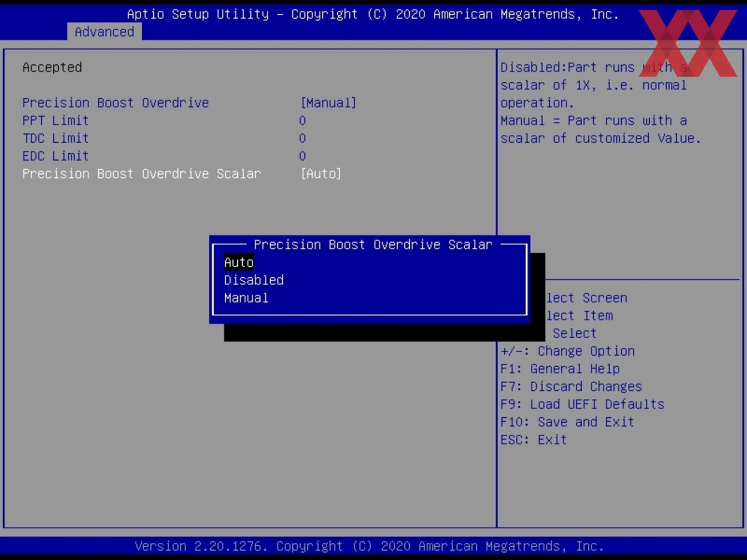Select the EDC Limit value field
Viewport: 747px width, 560px height.
pos(303,156)
